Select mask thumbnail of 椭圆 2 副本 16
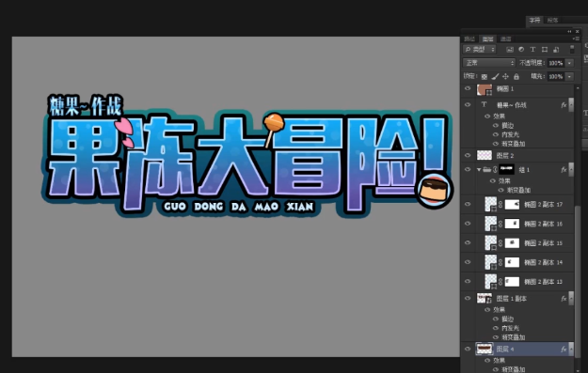 tap(512, 224)
